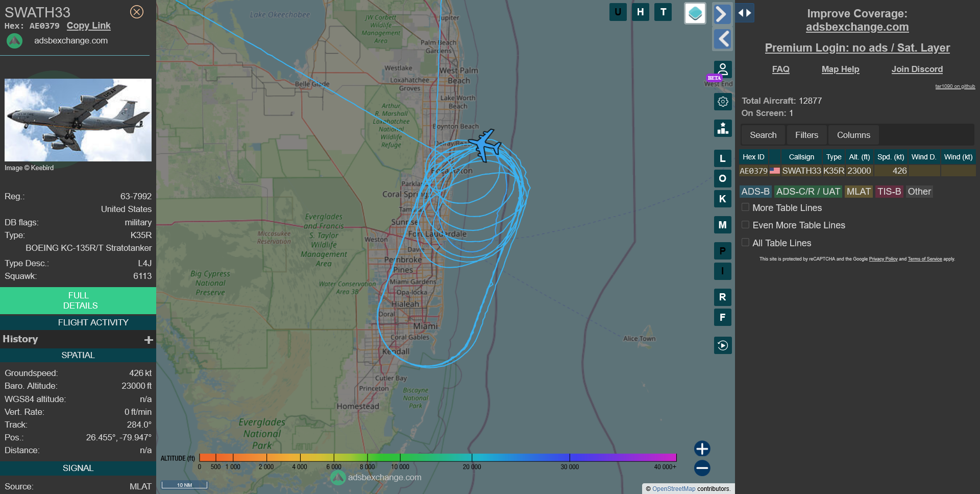Close the SWATH33 aircraft info panel

(x=137, y=12)
